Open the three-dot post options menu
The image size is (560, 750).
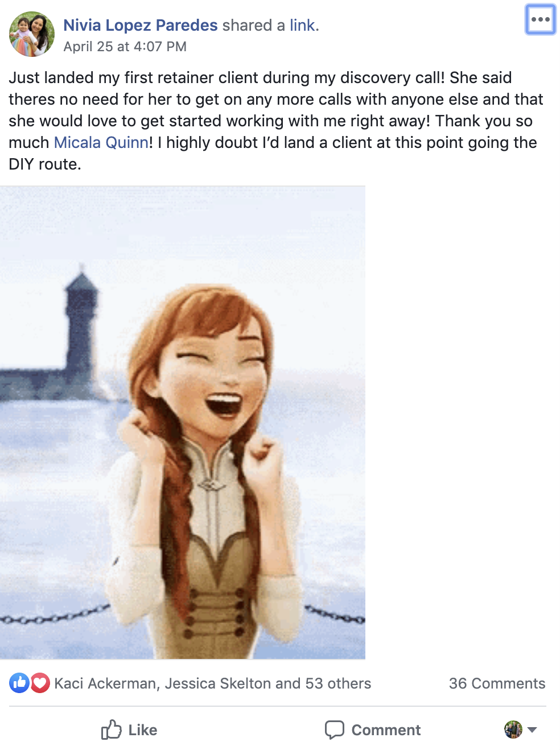tap(540, 19)
